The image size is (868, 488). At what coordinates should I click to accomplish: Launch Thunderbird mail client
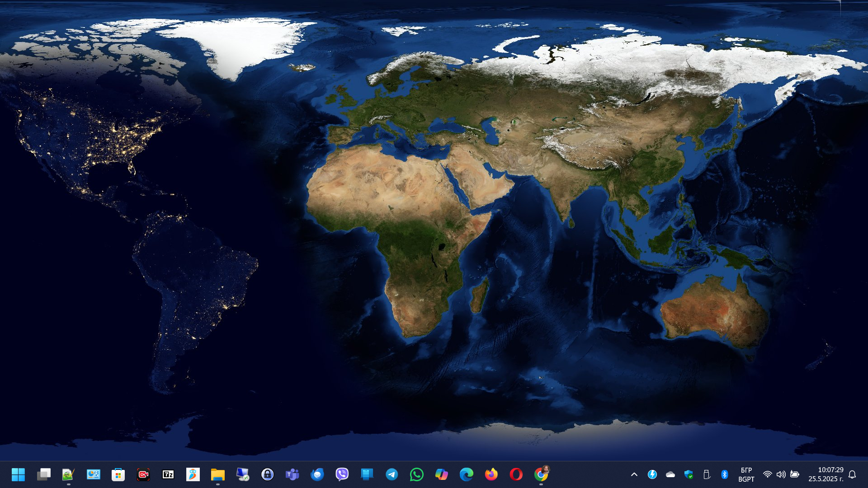(x=317, y=474)
